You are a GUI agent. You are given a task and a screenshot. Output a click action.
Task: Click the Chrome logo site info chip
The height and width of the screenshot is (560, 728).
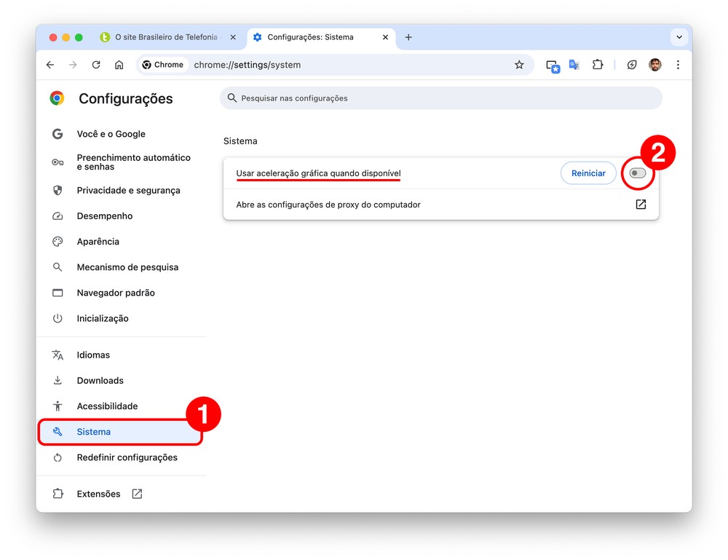pos(163,65)
